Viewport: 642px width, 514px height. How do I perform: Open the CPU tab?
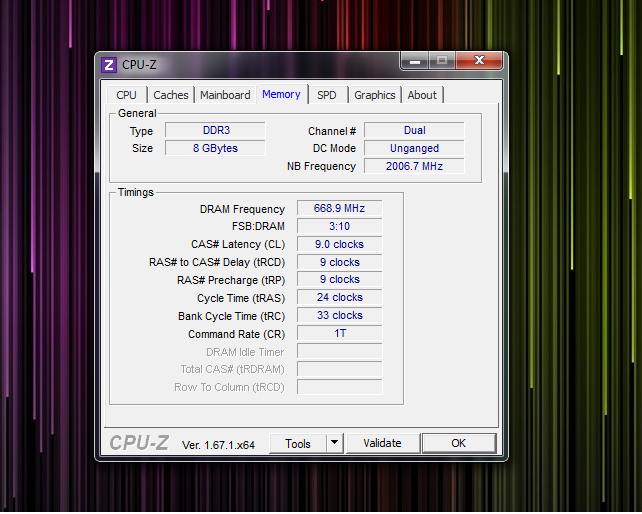pos(127,95)
